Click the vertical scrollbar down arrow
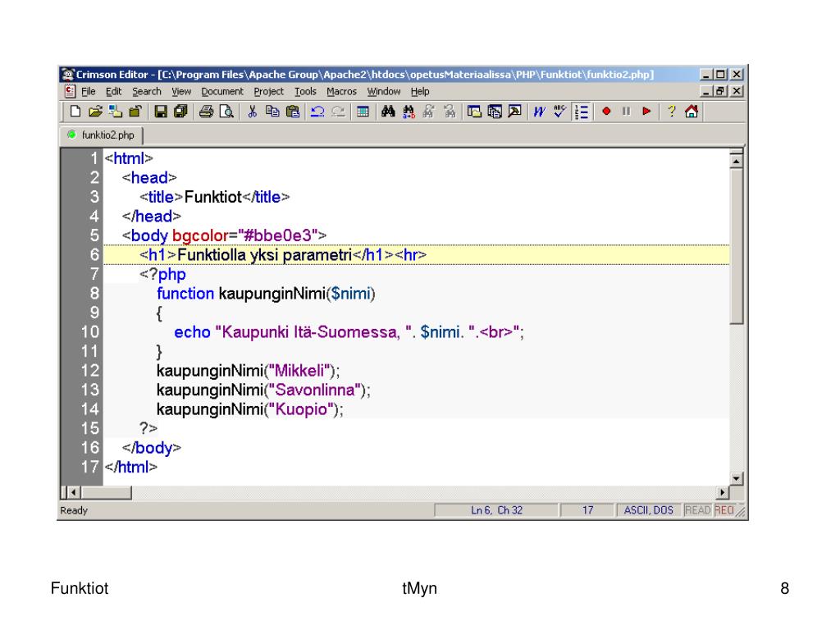Viewport: 840px width, 630px height. click(737, 478)
